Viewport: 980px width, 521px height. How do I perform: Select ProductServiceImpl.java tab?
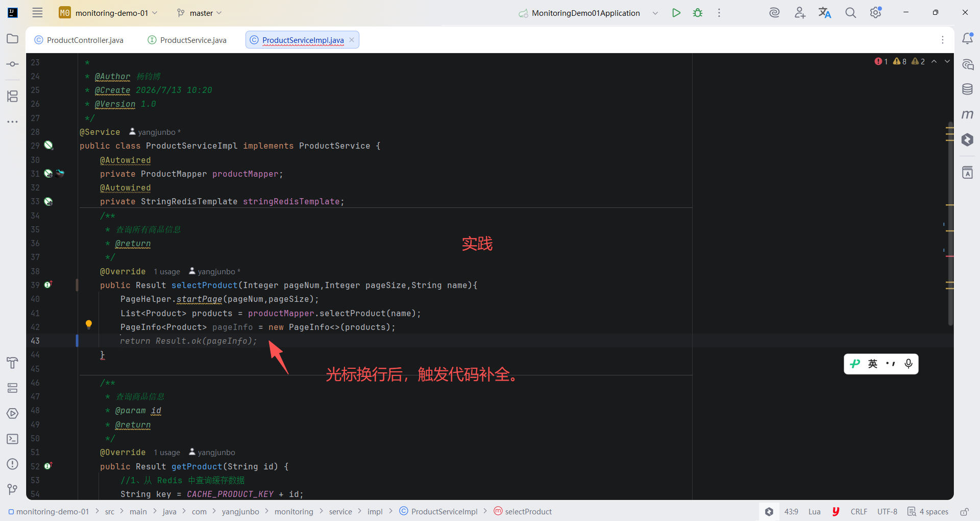click(303, 40)
